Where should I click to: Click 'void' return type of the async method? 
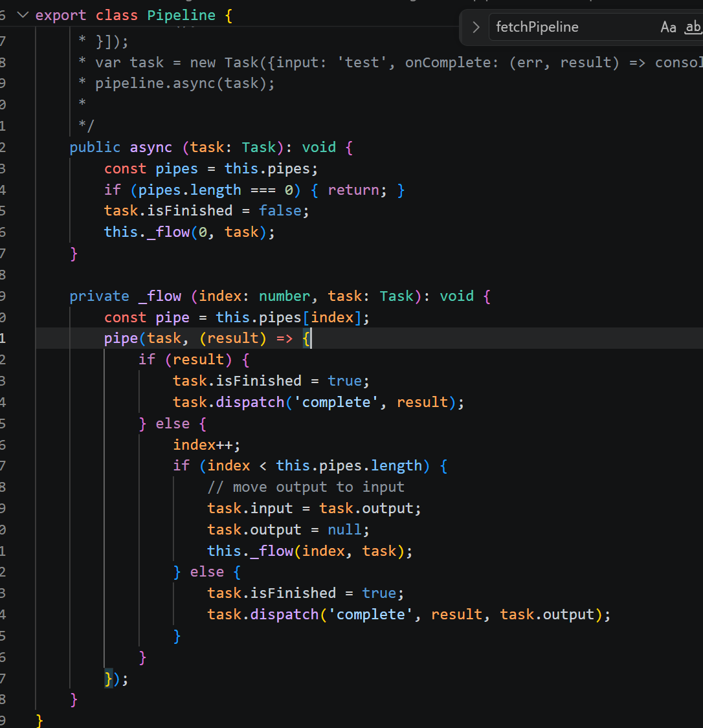click(318, 148)
